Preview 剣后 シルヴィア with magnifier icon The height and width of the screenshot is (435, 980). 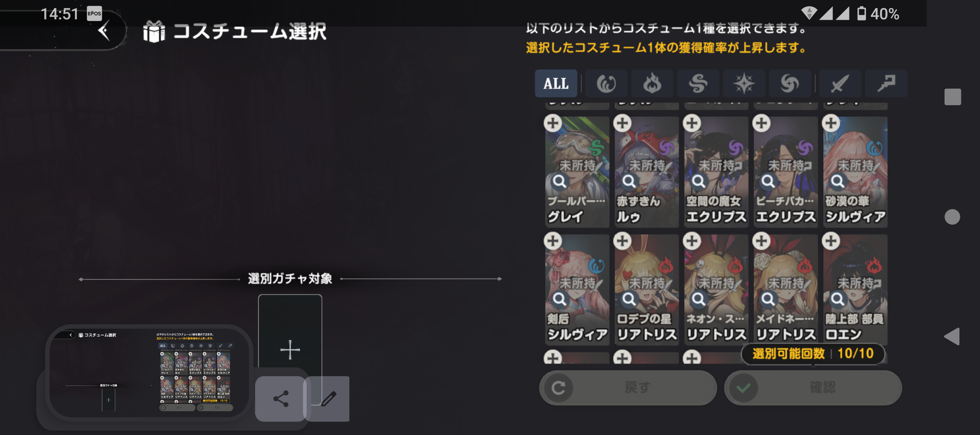pyautogui.click(x=560, y=299)
